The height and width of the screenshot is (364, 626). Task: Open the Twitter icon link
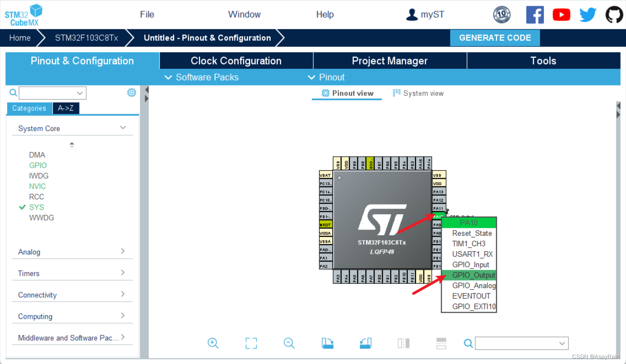pyautogui.click(x=588, y=15)
